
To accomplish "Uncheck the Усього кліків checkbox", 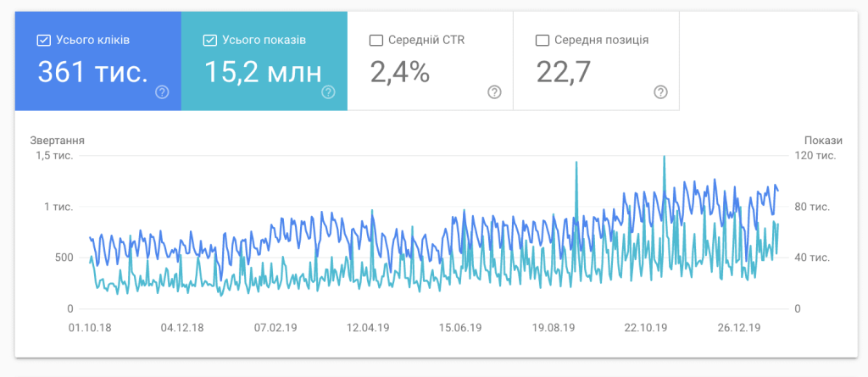I will point(44,40).
